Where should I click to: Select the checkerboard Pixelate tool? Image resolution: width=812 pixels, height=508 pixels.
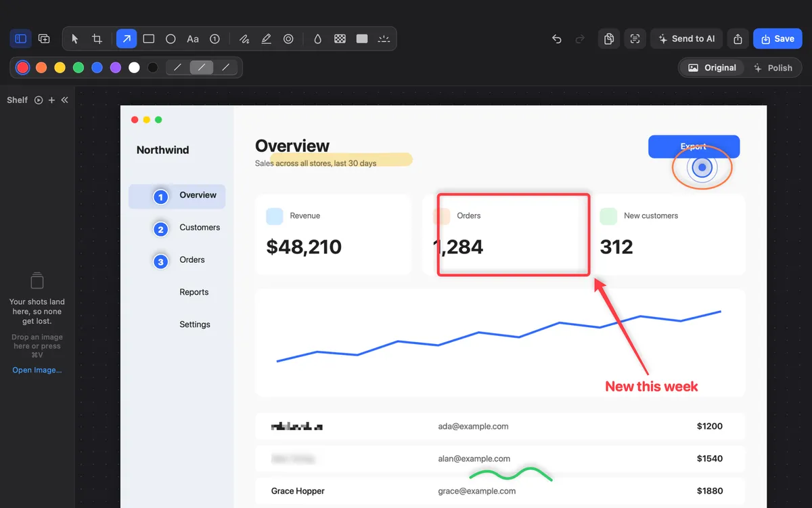[x=340, y=39]
